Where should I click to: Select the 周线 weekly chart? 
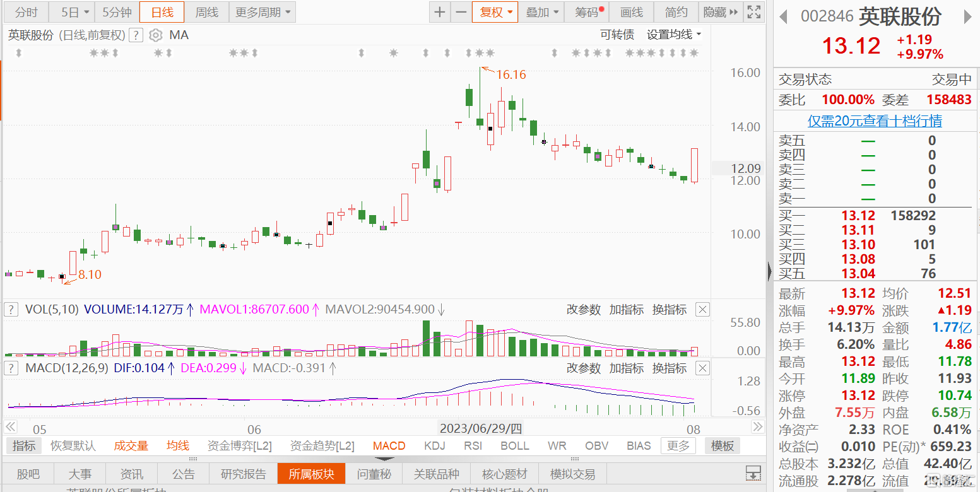click(x=207, y=12)
